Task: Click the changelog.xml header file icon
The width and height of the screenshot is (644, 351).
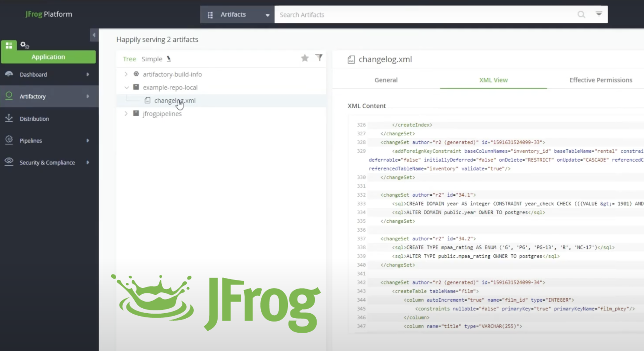Action: [x=351, y=60]
